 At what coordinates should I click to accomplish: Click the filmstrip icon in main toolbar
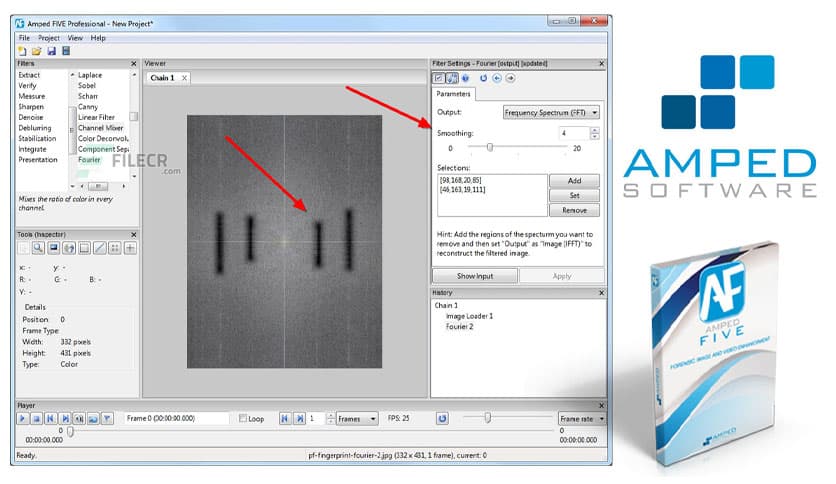coord(66,51)
